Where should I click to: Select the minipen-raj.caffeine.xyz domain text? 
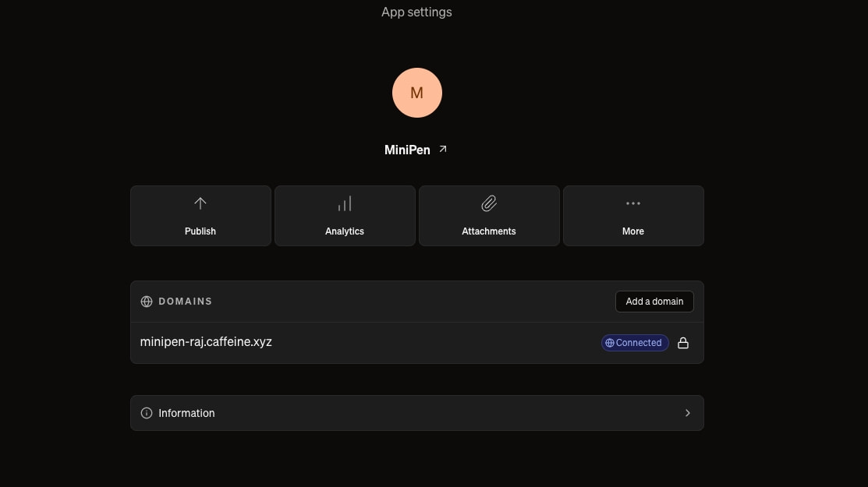[x=206, y=341]
